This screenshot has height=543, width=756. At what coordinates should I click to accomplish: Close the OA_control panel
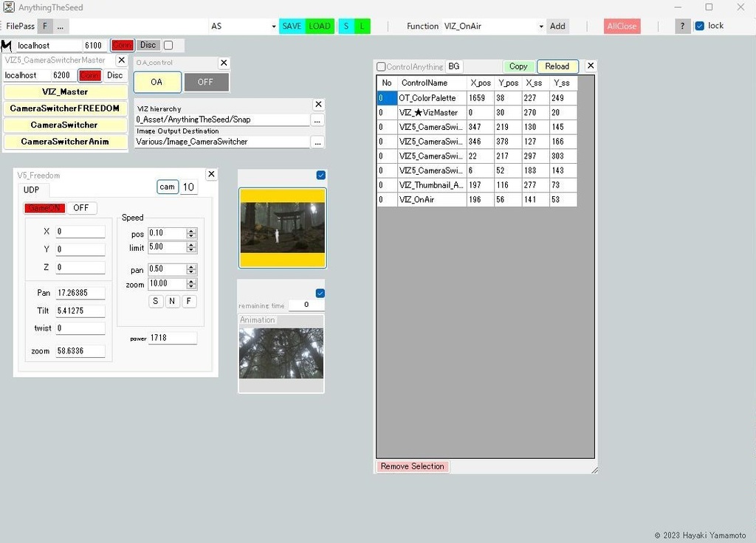[x=224, y=63]
